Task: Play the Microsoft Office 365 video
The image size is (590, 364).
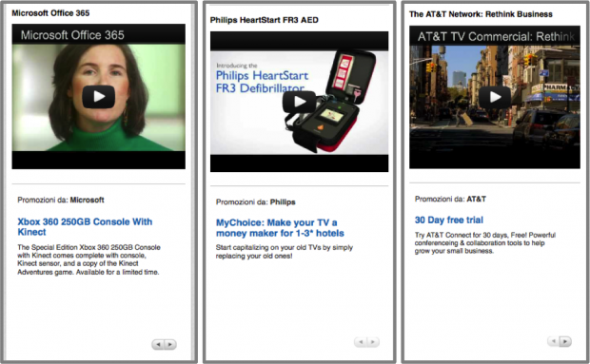Action: [x=99, y=97]
